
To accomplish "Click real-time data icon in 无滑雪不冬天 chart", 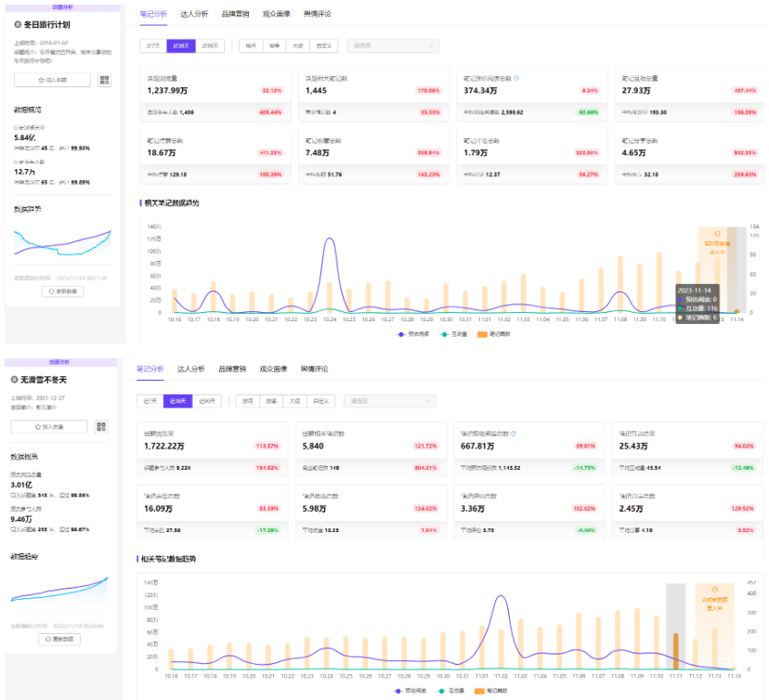I will (714, 590).
